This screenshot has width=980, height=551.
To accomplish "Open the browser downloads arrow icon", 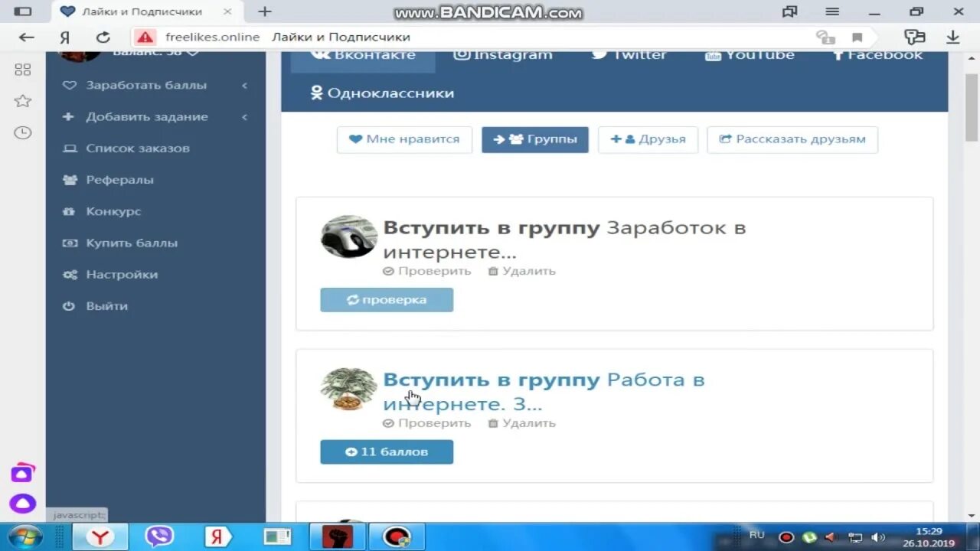I will pos(952,37).
